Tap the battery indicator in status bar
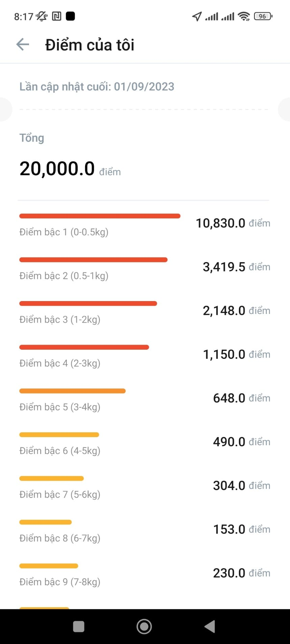Image resolution: width=290 pixels, height=644 pixels. pos(263,16)
